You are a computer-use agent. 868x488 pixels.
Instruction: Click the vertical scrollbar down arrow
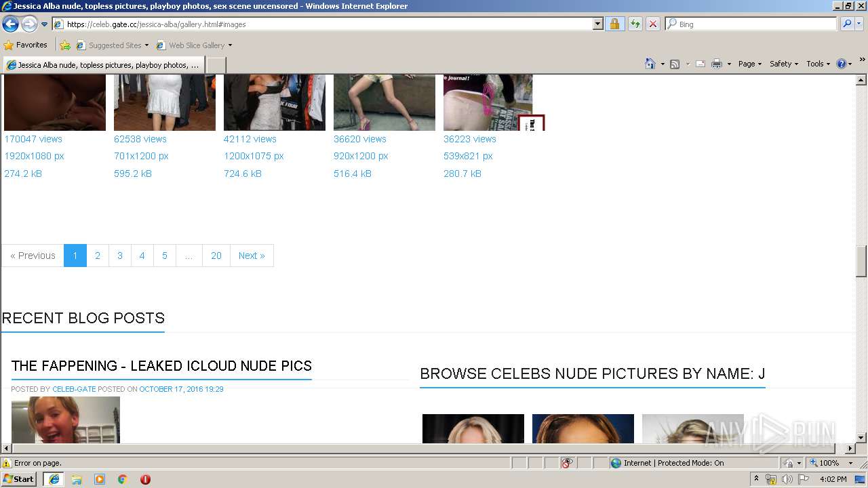click(x=861, y=438)
